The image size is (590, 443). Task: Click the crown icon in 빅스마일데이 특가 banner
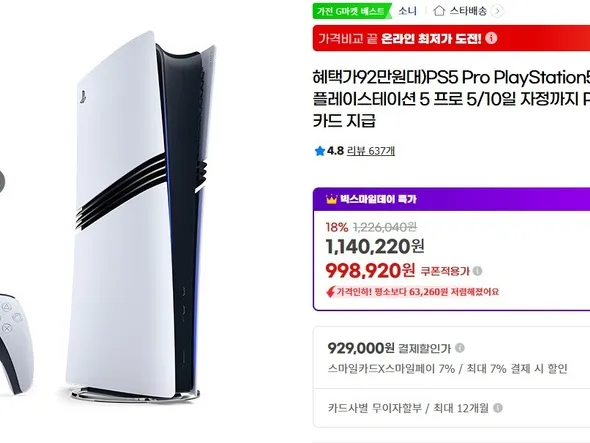pos(331,199)
